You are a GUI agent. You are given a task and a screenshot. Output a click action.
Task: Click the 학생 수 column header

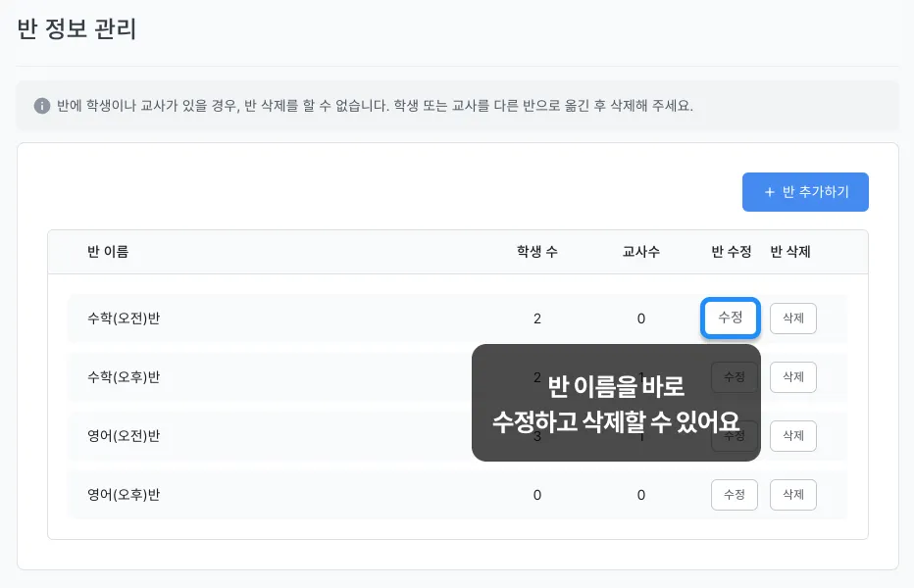click(536, 252)
